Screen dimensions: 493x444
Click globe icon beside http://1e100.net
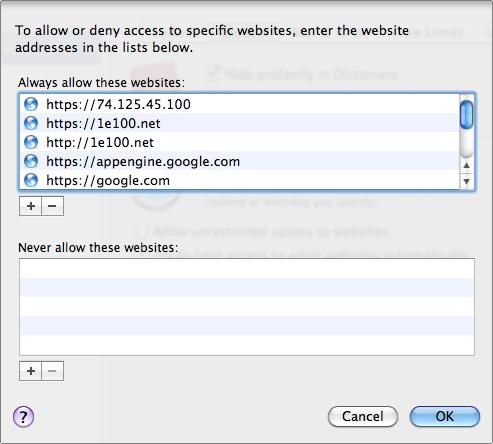[31, 142]
